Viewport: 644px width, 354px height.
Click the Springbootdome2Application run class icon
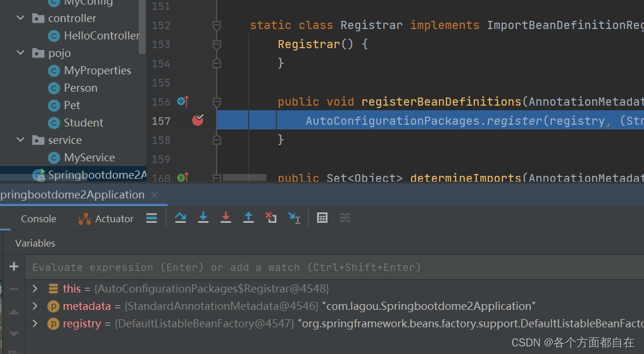38,175
